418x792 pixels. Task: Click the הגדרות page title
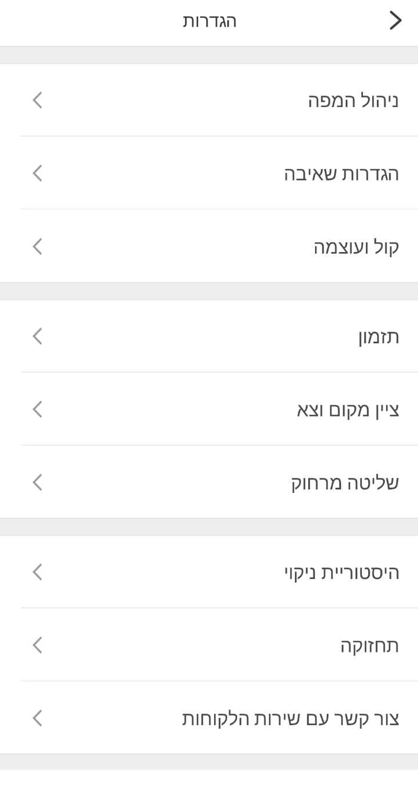coord(210,22)
